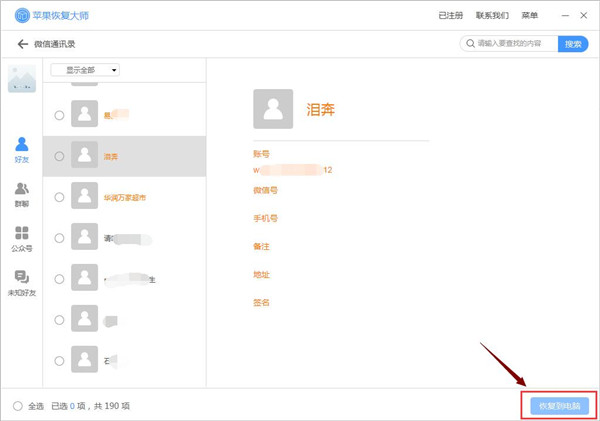This screenshot has height=421, width=600.
Task: Click the large avatar in contact details
Action: point(273,109)
